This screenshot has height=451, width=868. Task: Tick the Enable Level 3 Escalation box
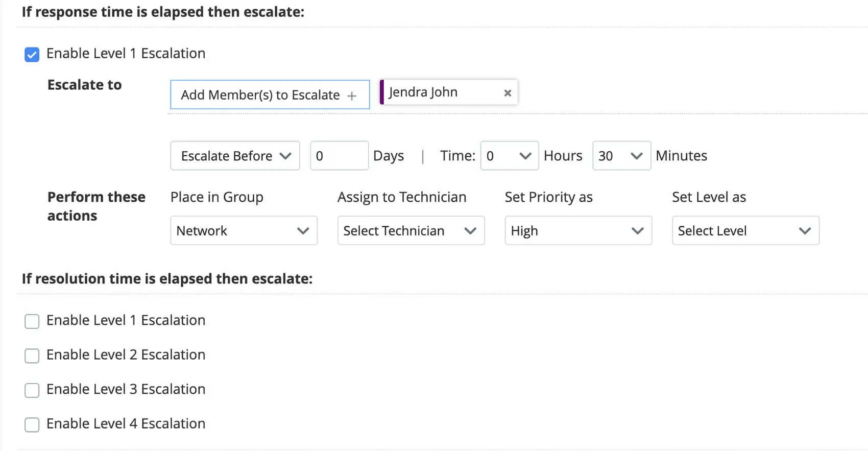point(32,390)
